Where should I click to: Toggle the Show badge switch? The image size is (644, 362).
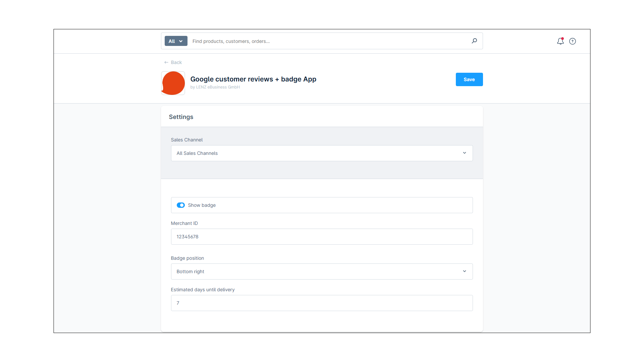click(x=181, y=205)
